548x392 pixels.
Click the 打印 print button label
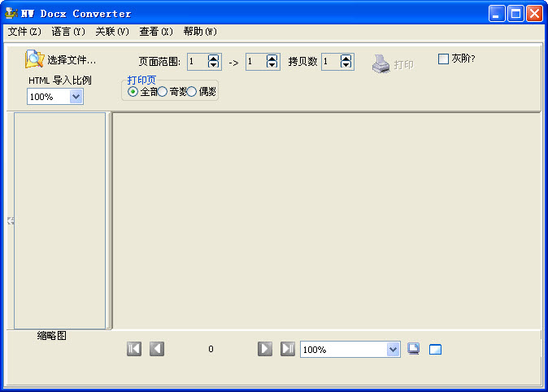[403, 65]
